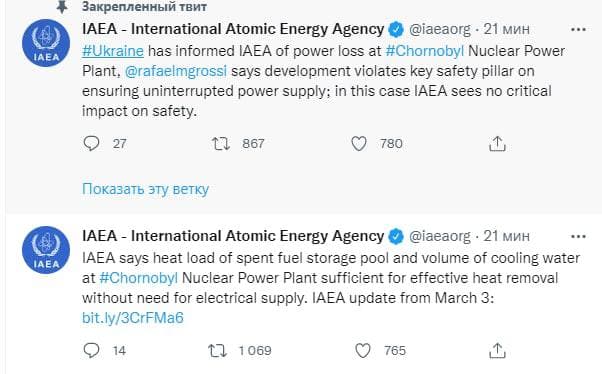Open the @iaeaorg handle on pinned tweet
602x374 pixels.
click(440, 30)
